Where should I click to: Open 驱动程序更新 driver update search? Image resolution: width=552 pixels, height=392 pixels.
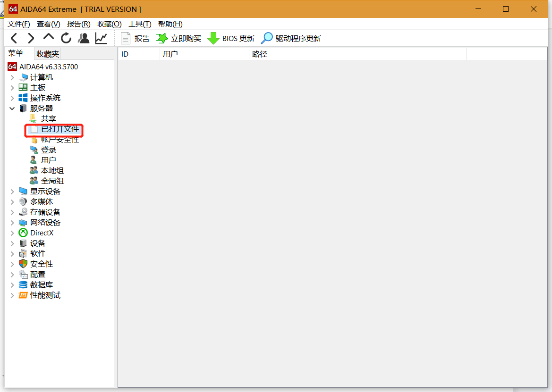coord(291,39)
